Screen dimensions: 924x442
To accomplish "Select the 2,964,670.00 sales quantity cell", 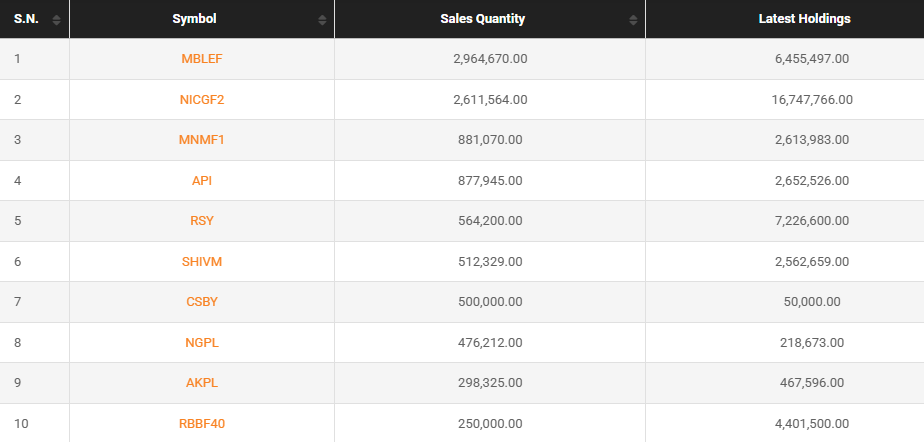I will click(490, 59).
